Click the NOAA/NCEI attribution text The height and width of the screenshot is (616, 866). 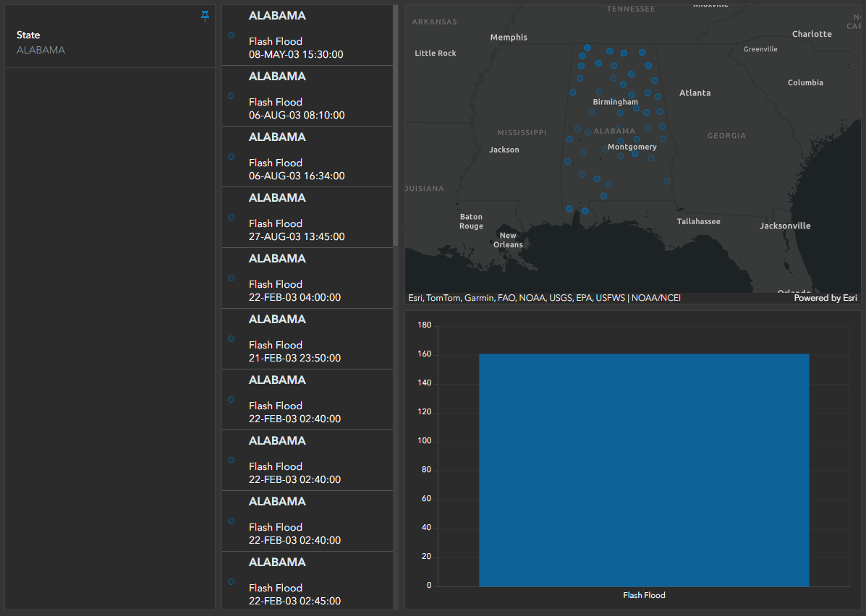point(656,297)
